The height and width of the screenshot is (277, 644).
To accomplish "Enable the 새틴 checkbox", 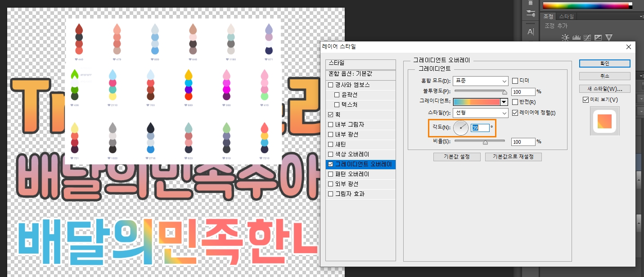I will click(331, 144).
